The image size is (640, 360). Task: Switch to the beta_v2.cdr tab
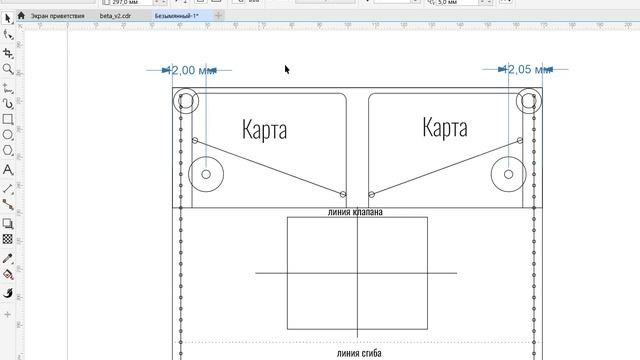pyautogui.click(x=116, y=16)
